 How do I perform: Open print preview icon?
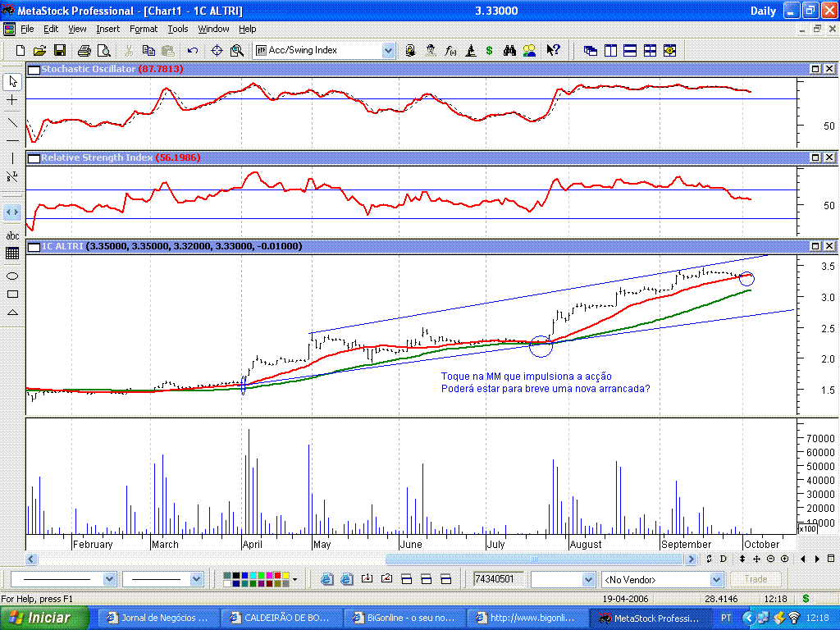[104, 50]
